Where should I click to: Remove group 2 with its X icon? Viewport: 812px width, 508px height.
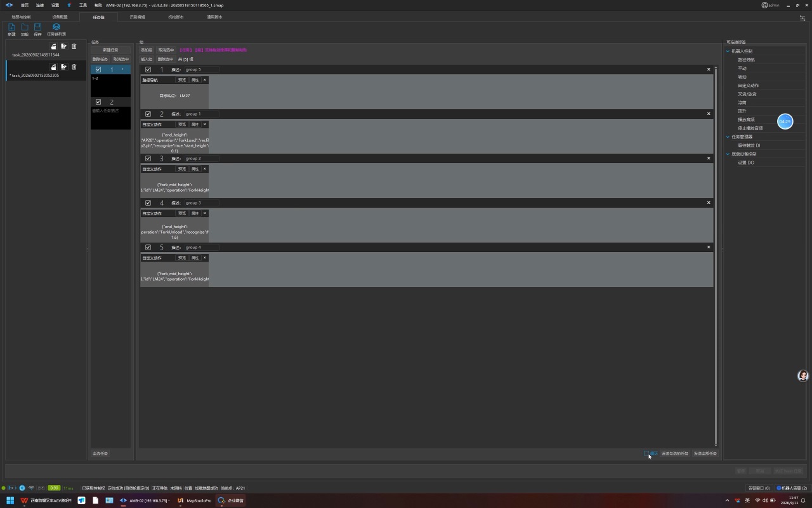coord(709,158)
